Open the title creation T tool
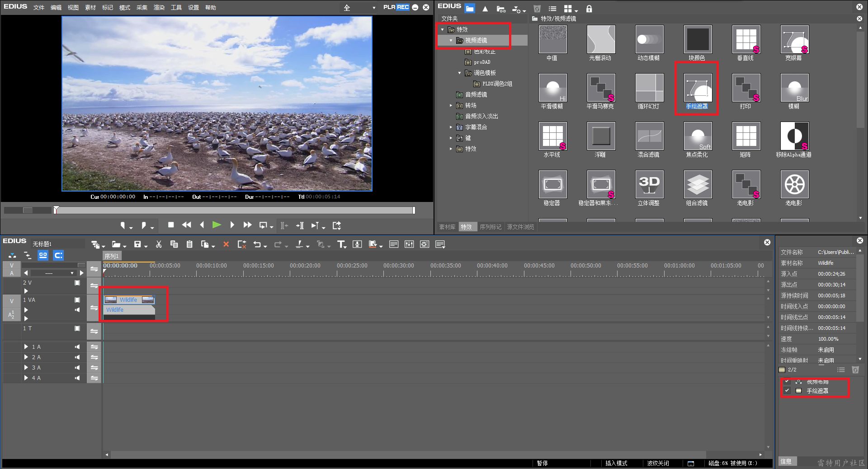Image resolution: width=868 pixels, height=469 pixels. tap(341, 244)
